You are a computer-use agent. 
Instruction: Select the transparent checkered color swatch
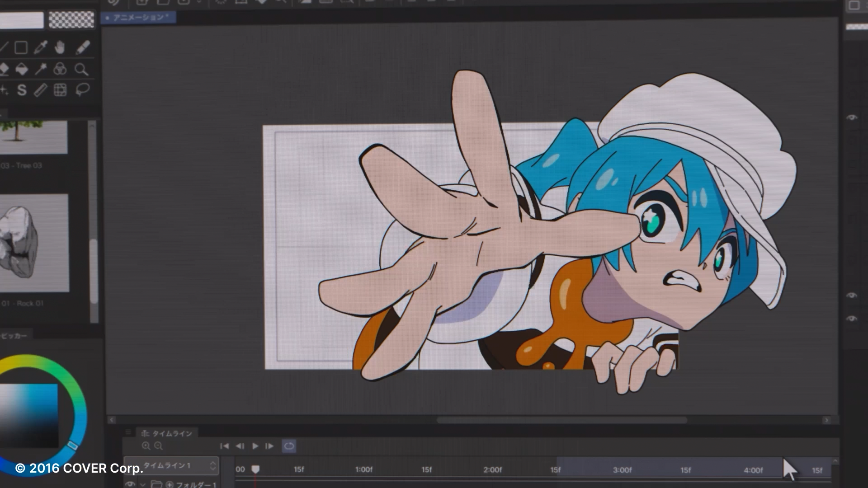point(71,20)
